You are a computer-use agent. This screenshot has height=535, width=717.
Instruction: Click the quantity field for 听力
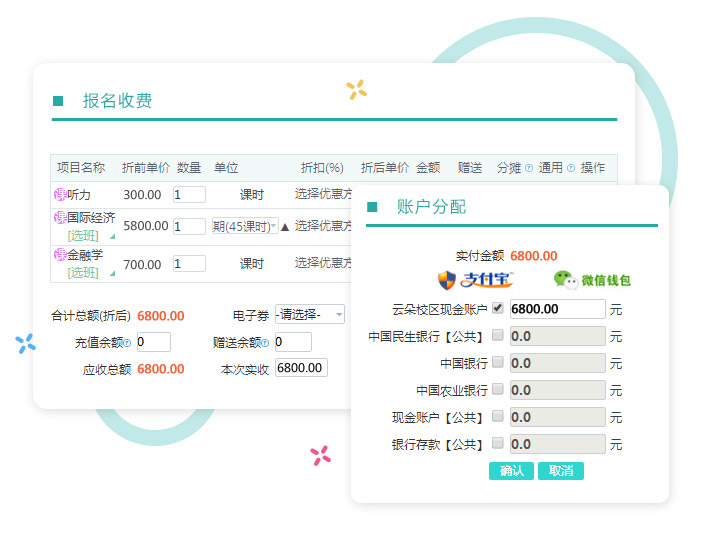(189, 195)
